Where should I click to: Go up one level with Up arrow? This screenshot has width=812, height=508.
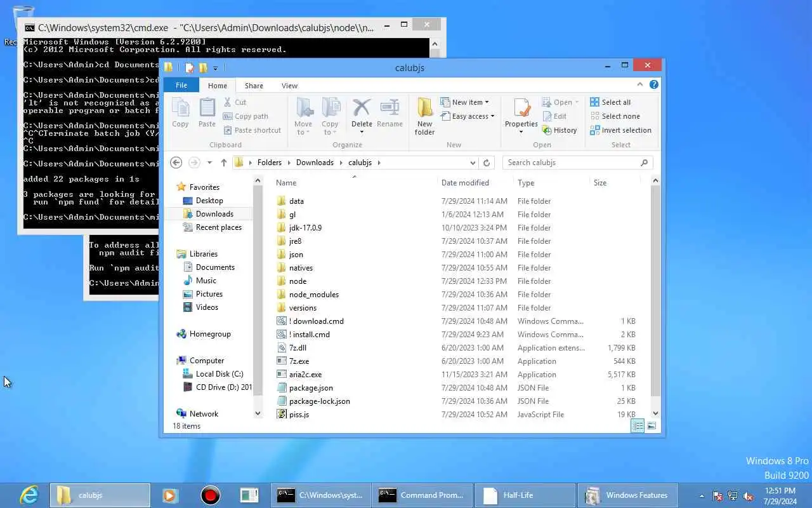coord(223,163)
